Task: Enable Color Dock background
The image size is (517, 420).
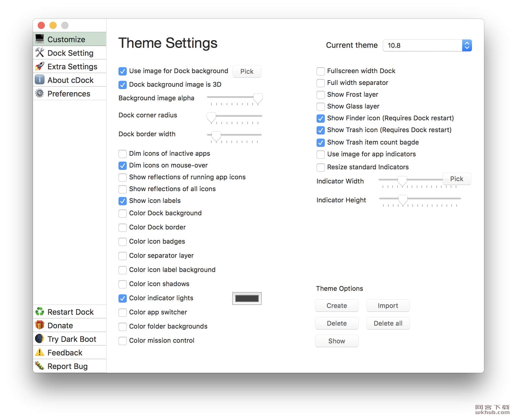Action: coord(123,213)
